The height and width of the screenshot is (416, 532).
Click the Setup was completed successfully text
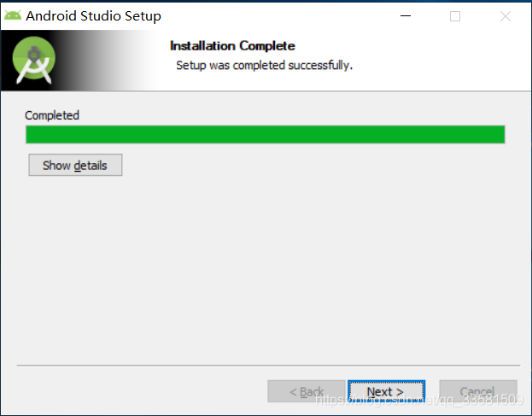click(265, 65)
